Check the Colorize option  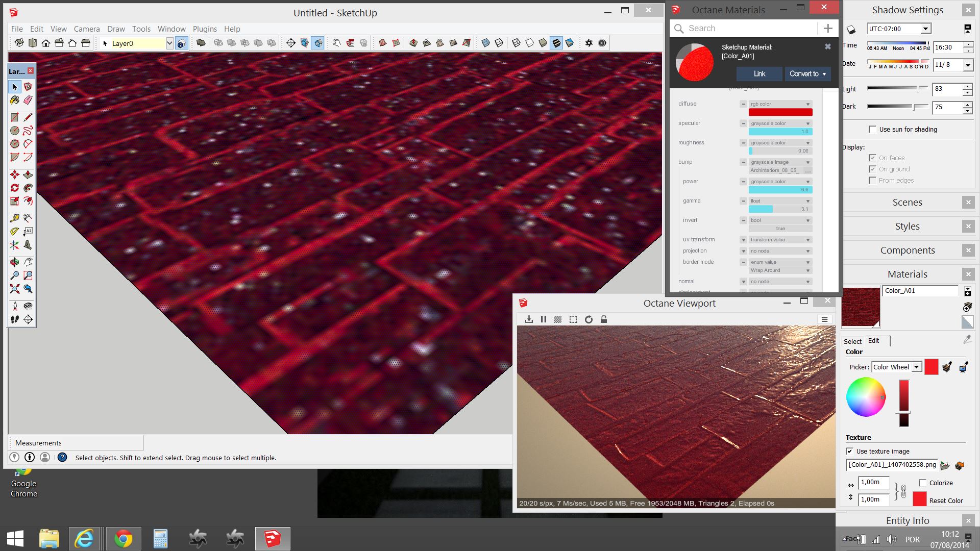click(922, 483)
